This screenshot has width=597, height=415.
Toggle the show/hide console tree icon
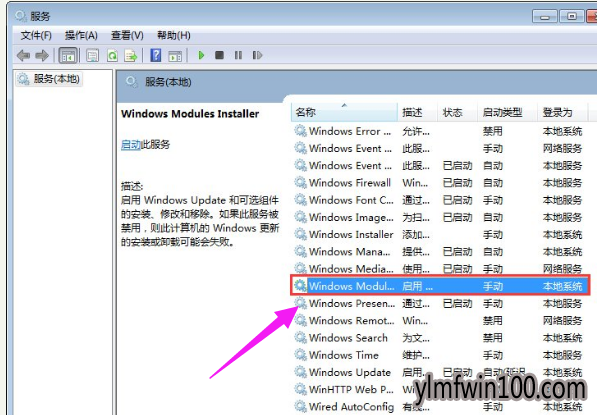(x=68, y=56)
